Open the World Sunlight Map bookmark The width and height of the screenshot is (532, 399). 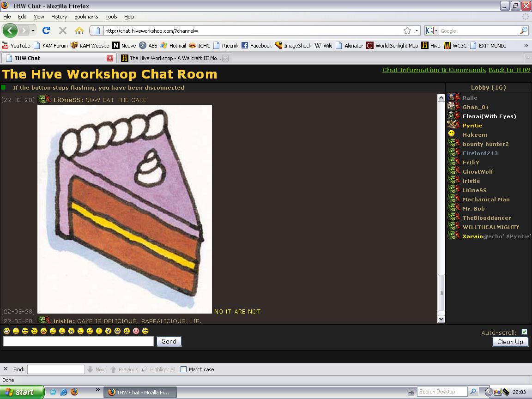pos(392,45)
